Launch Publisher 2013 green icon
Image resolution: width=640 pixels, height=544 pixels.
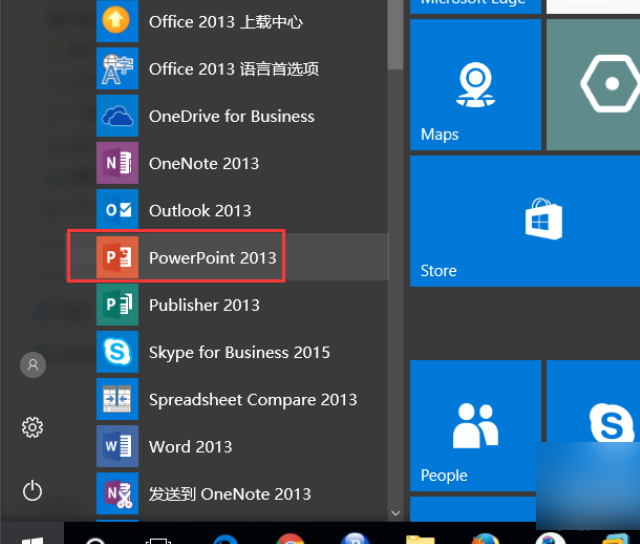pos(117,304)
